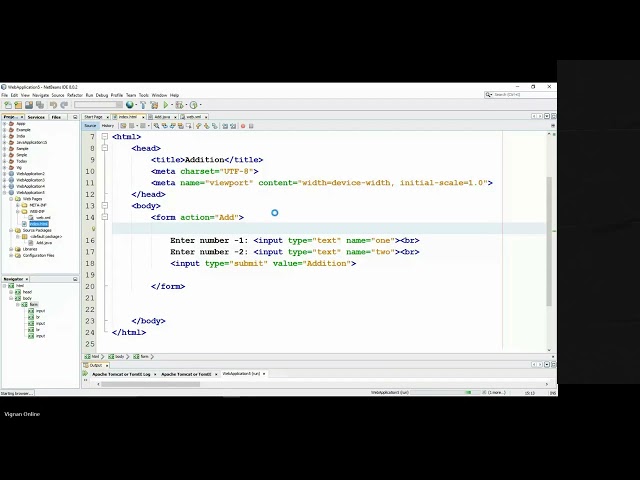Image resolution: width=640 pixels, height=480 pixels.
Task: Open the Profile Project dropdown arrow
Action: 200,105
